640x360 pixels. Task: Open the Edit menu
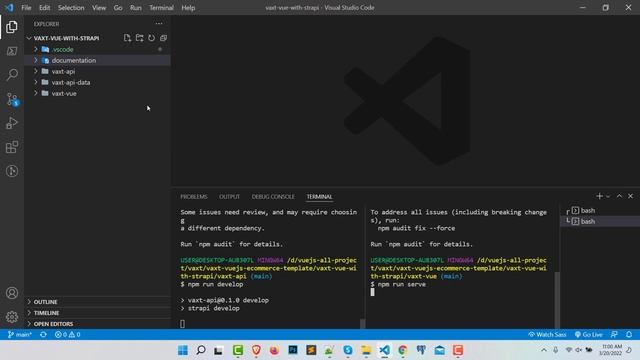44,8
